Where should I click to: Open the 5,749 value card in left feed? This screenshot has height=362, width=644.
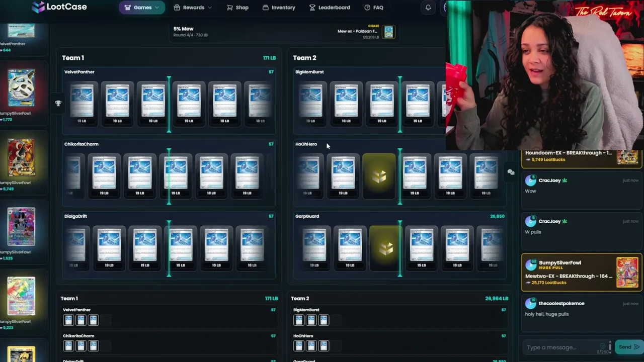click(21, 157)
